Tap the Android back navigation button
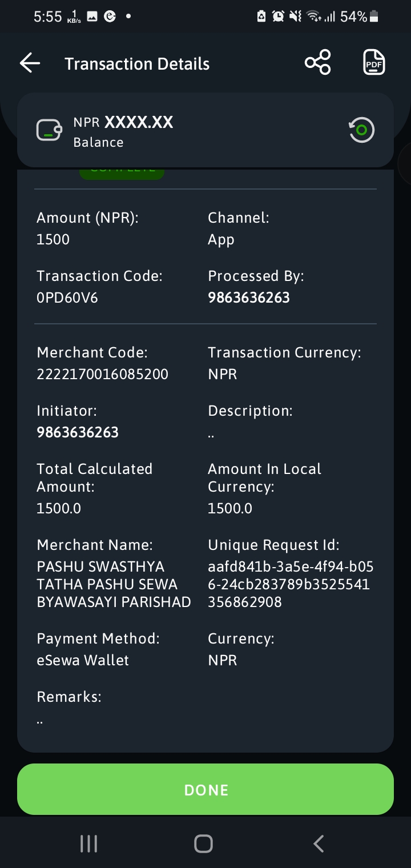411x868 pixels. click(319, 843)
